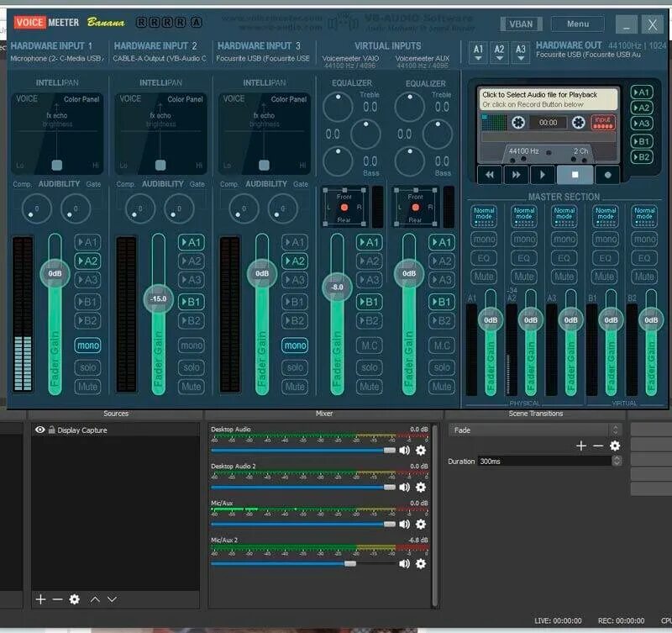The height and width of the screenshot is (633, 672).
Task: Add a scene transition with plus icon
Action: [x=581, y=446]
